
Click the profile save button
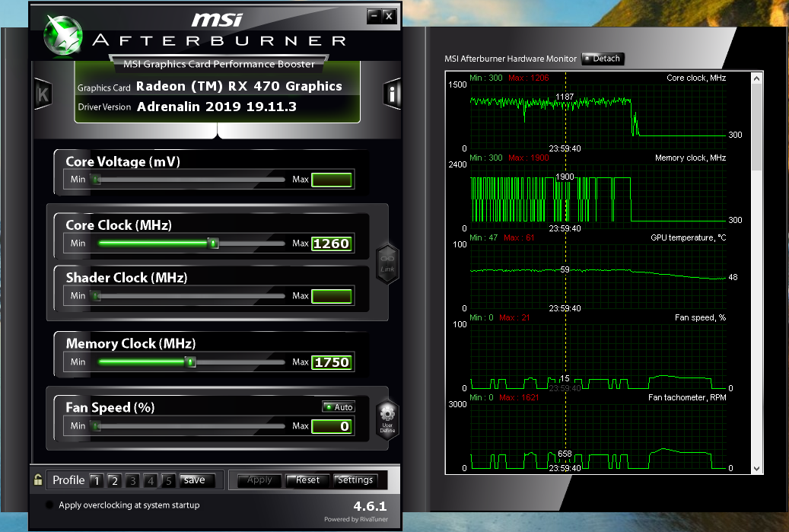pos(197,480)
